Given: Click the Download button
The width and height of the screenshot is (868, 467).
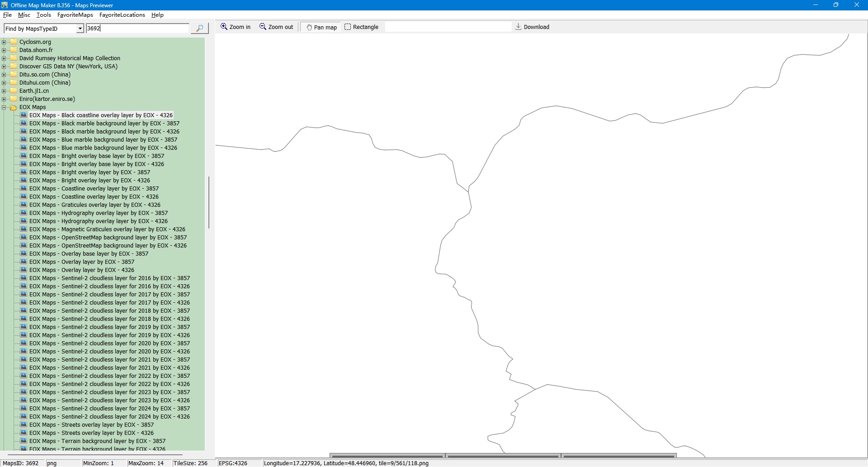Looking at the screenshot, I should click(533, 27).
